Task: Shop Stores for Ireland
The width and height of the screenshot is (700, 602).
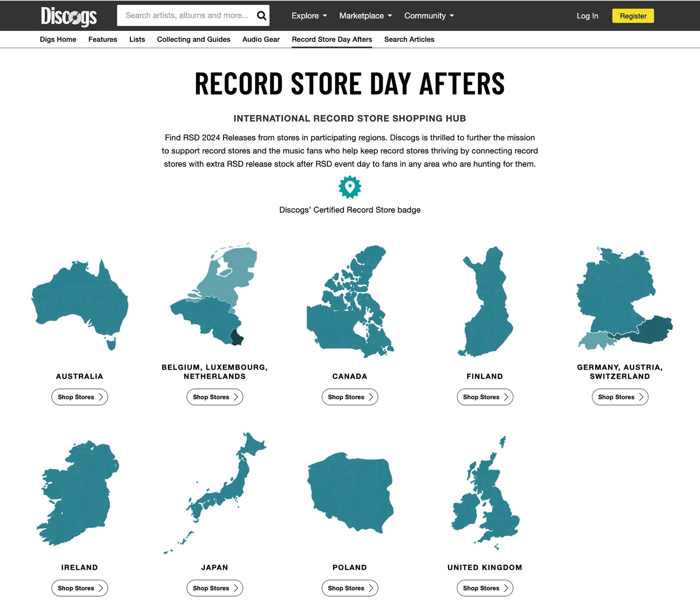Action: (x=80, y=588)
